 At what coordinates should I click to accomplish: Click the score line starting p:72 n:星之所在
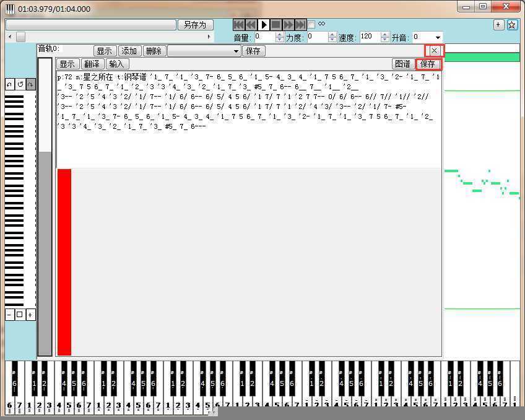pyautogui.click(x=248, y=77)
